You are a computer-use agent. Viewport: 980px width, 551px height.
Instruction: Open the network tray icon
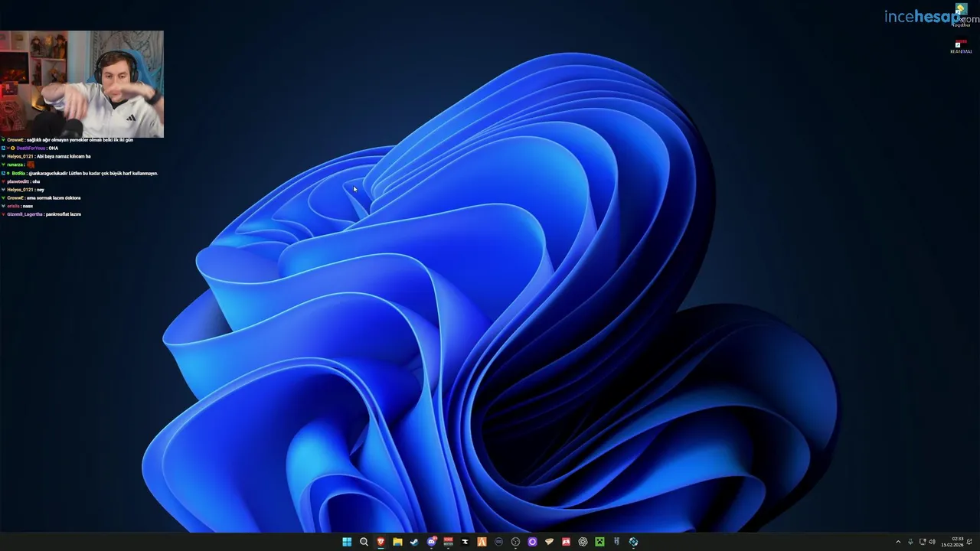click(922, 542)
